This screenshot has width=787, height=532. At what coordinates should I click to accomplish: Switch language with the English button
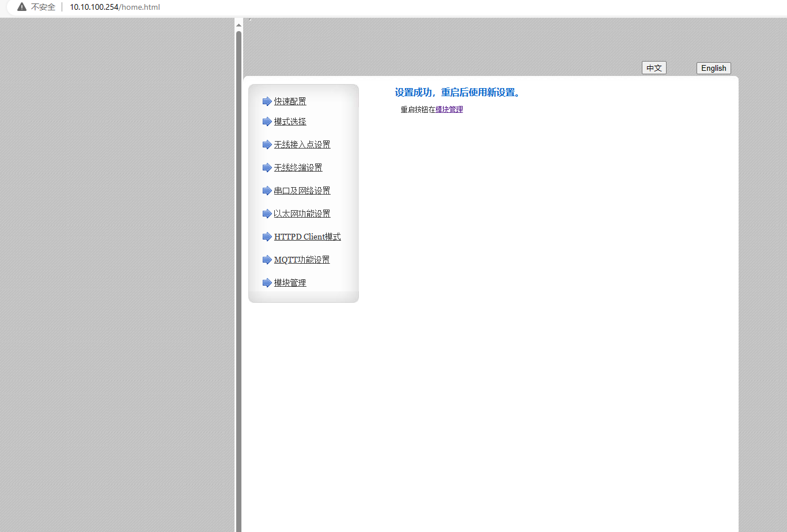pyautogui.click(x=713, y=68)
